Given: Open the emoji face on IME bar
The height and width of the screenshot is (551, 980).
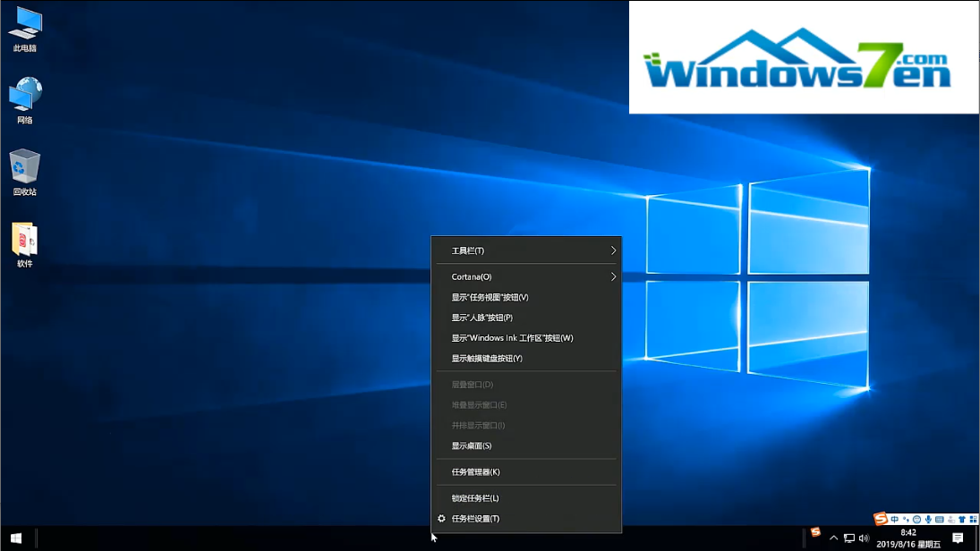Looking at the screenshot, I should point(916,519).
